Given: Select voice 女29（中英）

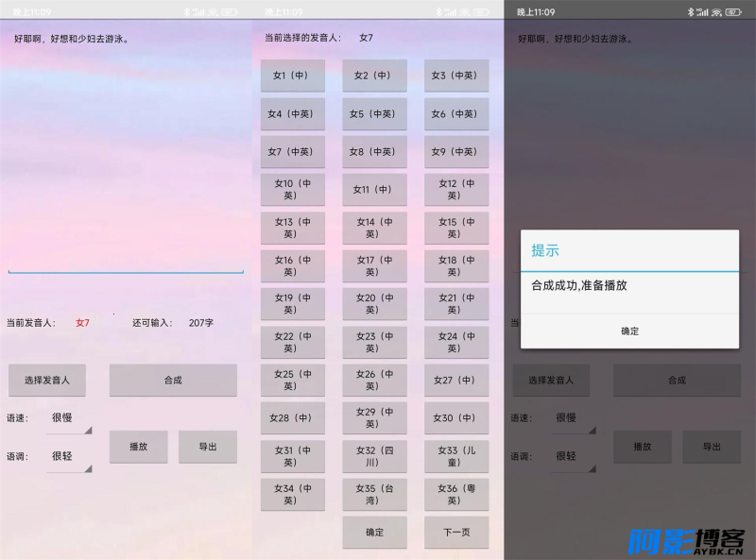Looking at the screenshot, I should pyautogui.click(x=374, y=418).
